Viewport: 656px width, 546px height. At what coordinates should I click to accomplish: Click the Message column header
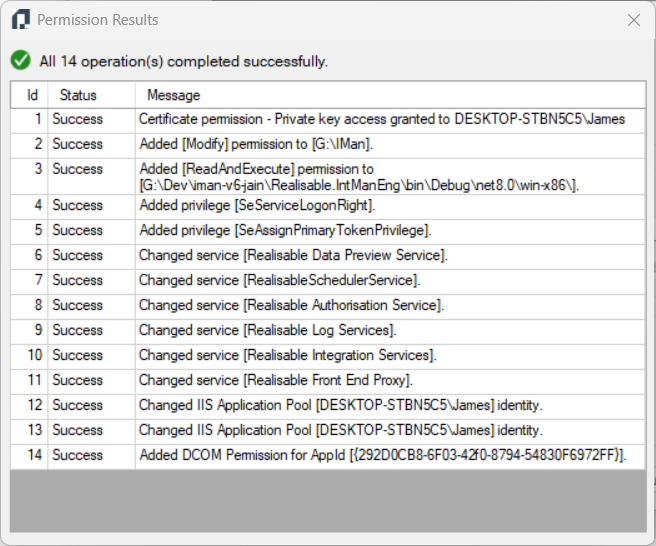[x=174, y=95]
